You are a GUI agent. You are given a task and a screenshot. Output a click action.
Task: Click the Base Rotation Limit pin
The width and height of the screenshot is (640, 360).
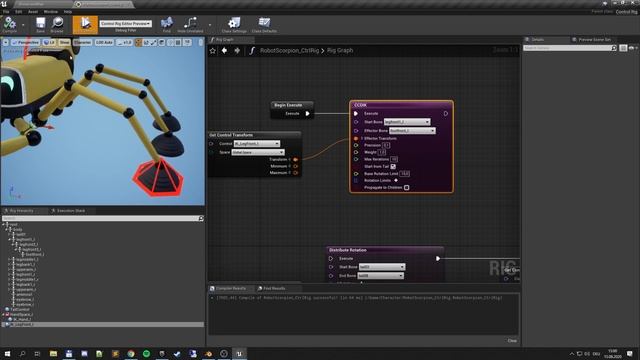coord(356,173)
